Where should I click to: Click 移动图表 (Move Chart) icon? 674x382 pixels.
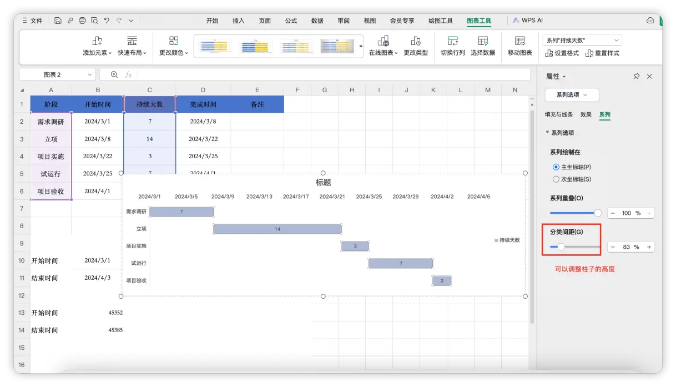[520, 46]
